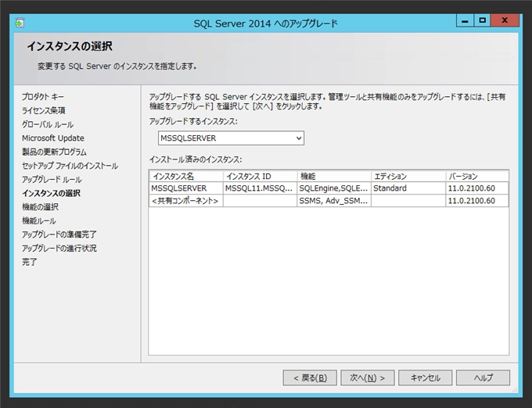532x408 pixels.
Task: Click version 11.0.2100.60 in MSSQLSERVER row
Action: [477, 188]
